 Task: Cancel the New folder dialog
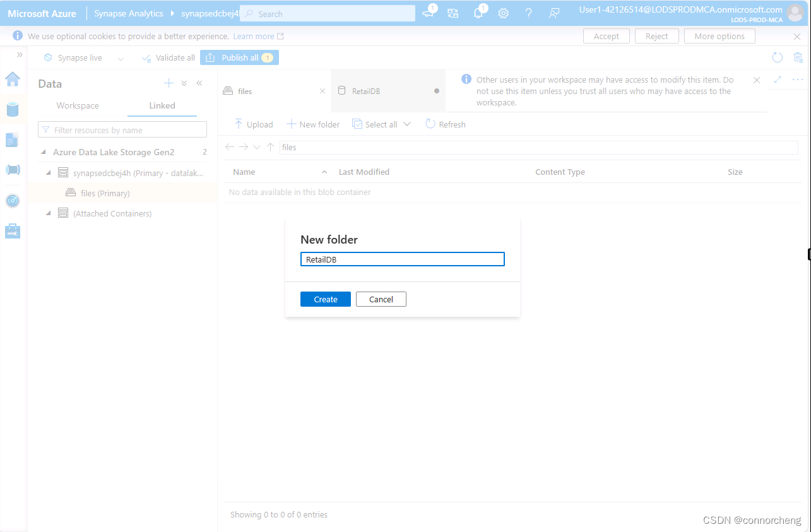pyautogui.click(x=381, y=299)
